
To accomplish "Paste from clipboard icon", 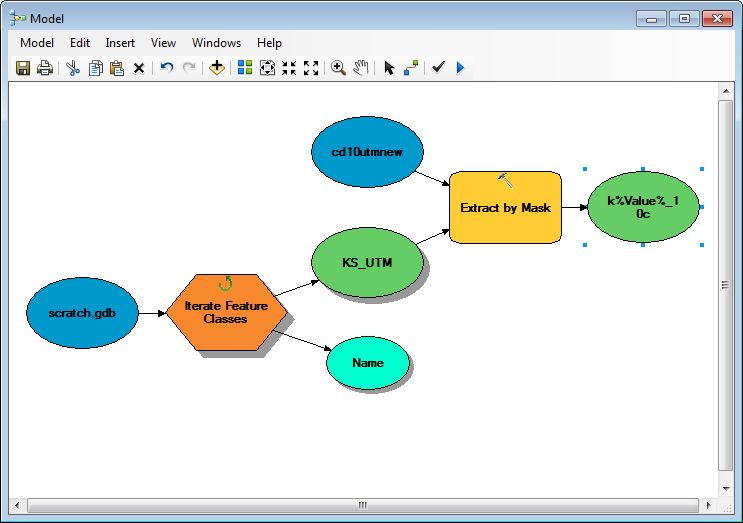I will coord(117,68).
